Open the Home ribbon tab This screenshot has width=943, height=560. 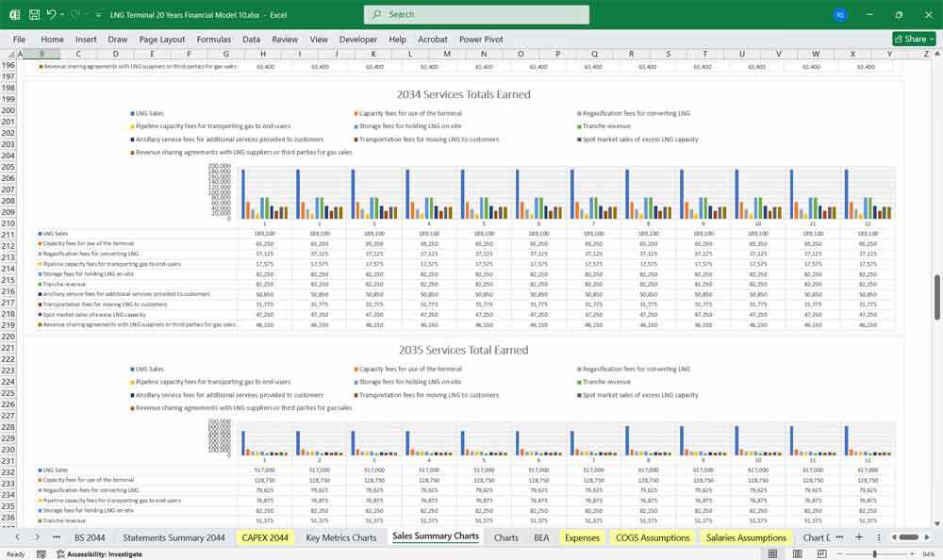click(x=52, y=39)
